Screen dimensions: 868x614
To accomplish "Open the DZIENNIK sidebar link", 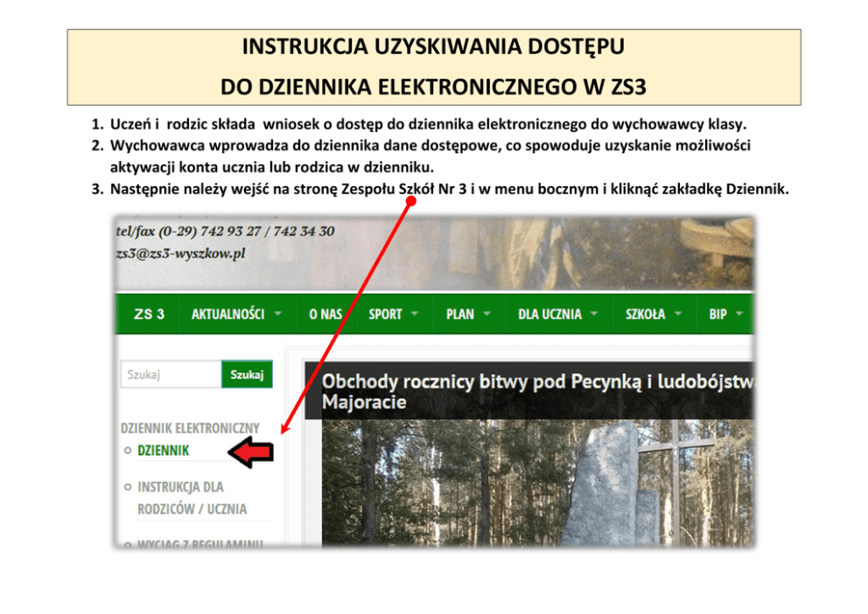I will point(163,451).
